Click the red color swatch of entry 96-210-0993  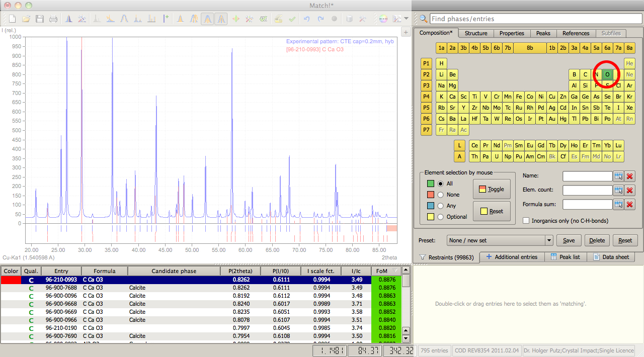point(11,280)
